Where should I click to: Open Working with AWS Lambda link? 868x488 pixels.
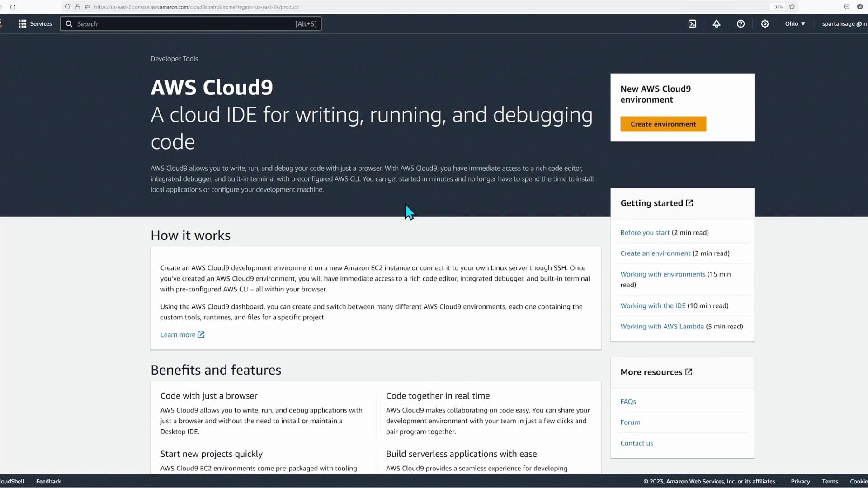[662, 327]
